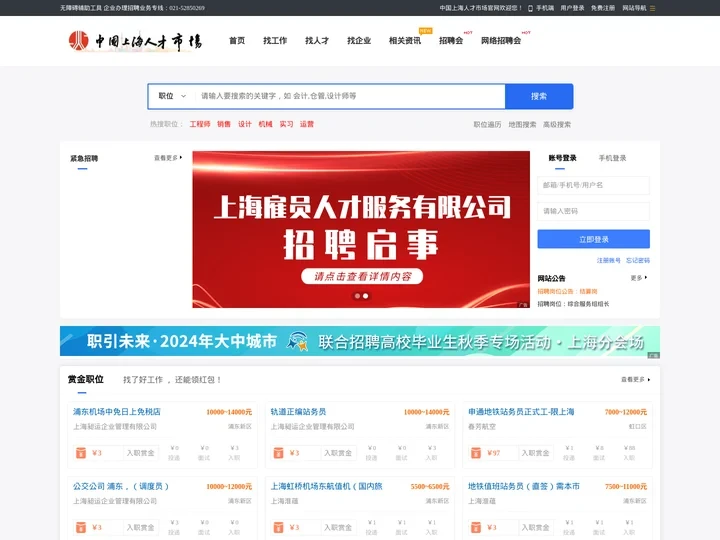Viewport: 720px width, 540px height.
Task: Click 无障碍辅助工具 in the top bar
Action: pos(81,8)
